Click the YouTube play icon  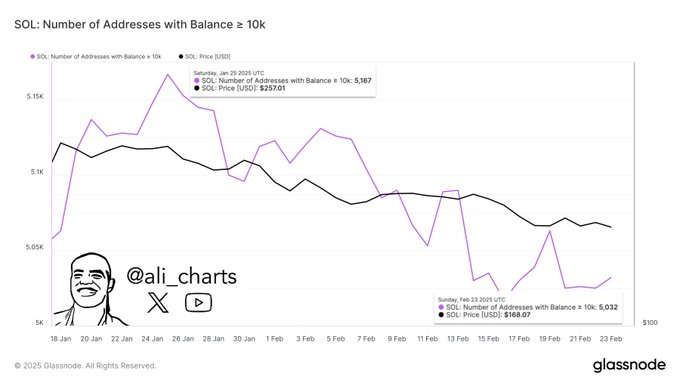coord(198,302)
